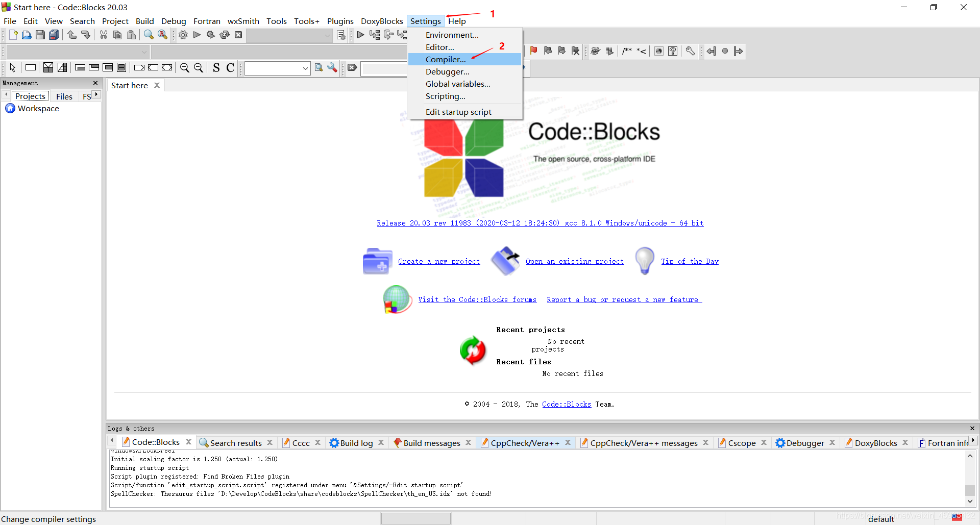Click the Rebuild arrows icon
This screenshot has height=525, width=980.
(x=225, y=35)
